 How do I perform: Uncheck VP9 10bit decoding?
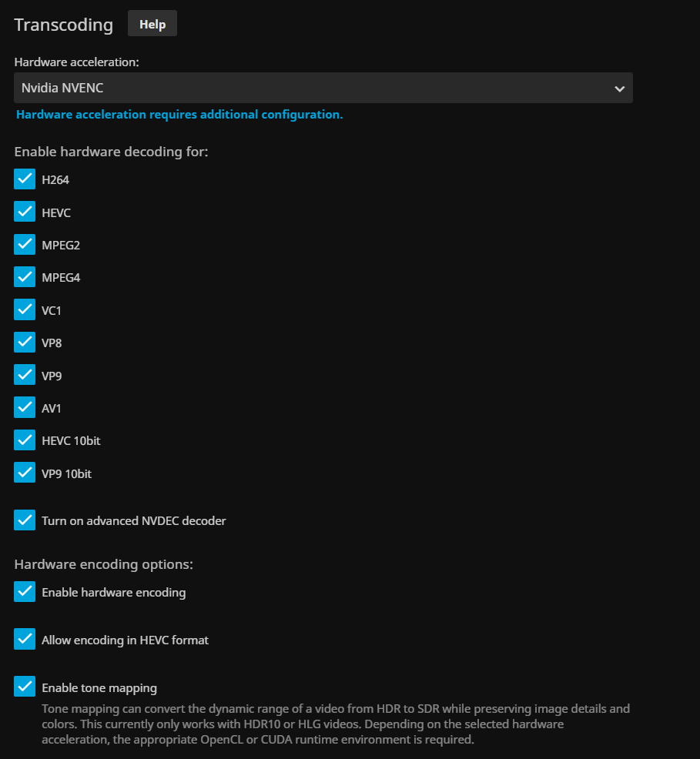pos(25,473)
